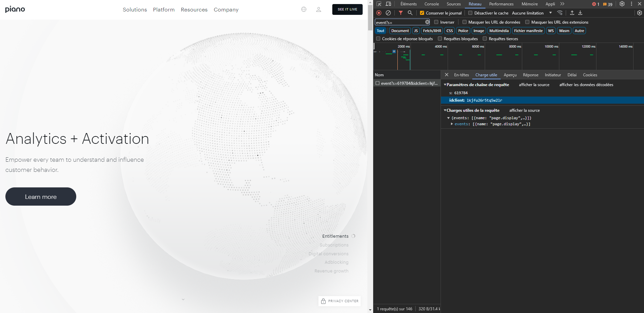This screenshot has height=313, width=644.
Task: Toggle the network filter funnel icon
Action: [401, 13]
